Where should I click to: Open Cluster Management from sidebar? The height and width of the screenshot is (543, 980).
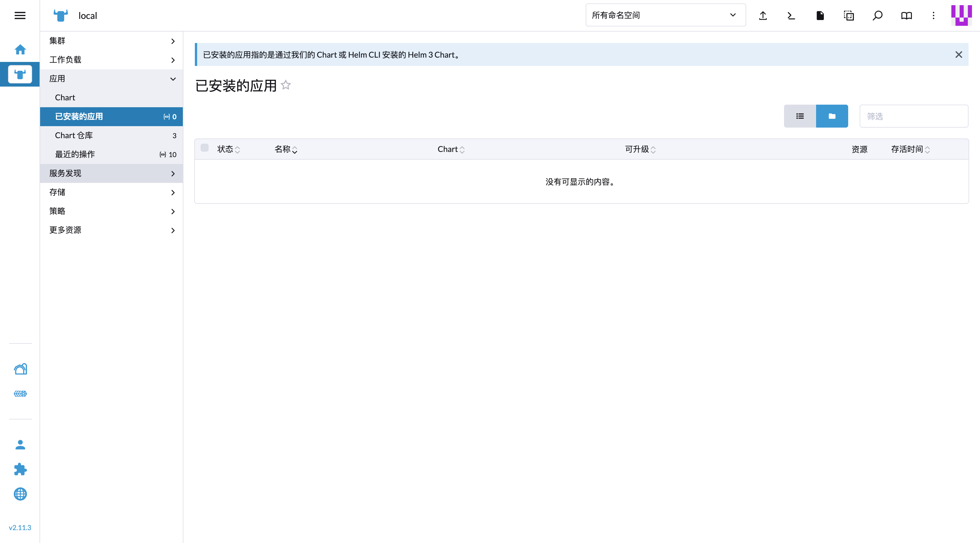20,369
